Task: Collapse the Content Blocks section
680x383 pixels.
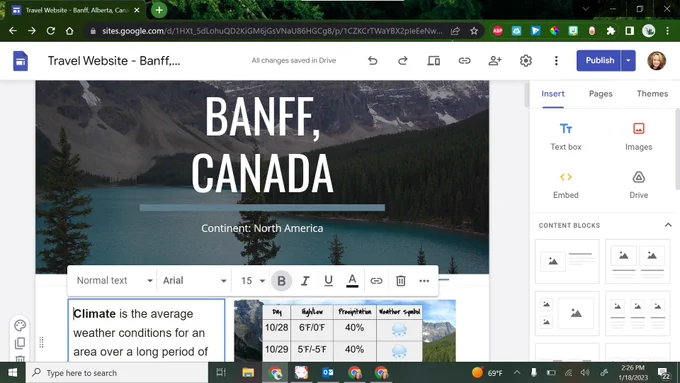Action: coord(668,225)
